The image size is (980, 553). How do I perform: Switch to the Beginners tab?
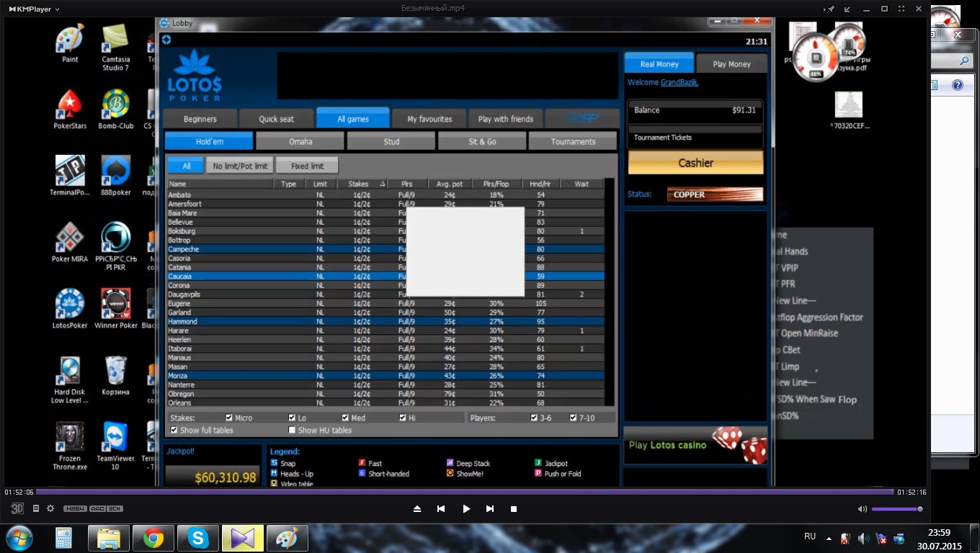click(x=200, y=119)
